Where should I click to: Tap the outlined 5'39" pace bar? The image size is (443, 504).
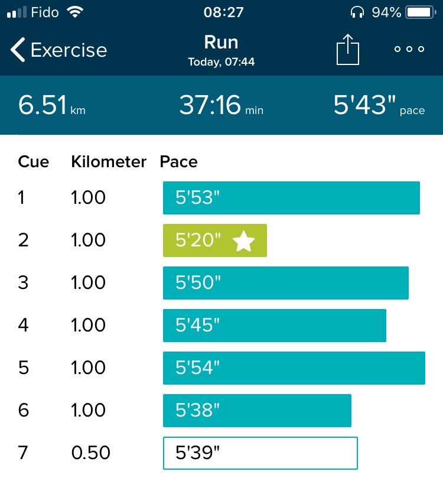[x=260, y=453]
